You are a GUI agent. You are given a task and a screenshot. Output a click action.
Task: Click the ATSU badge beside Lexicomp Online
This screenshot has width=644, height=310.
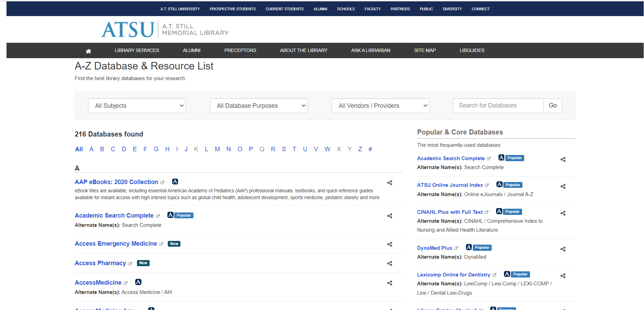(x=507, y=274)
